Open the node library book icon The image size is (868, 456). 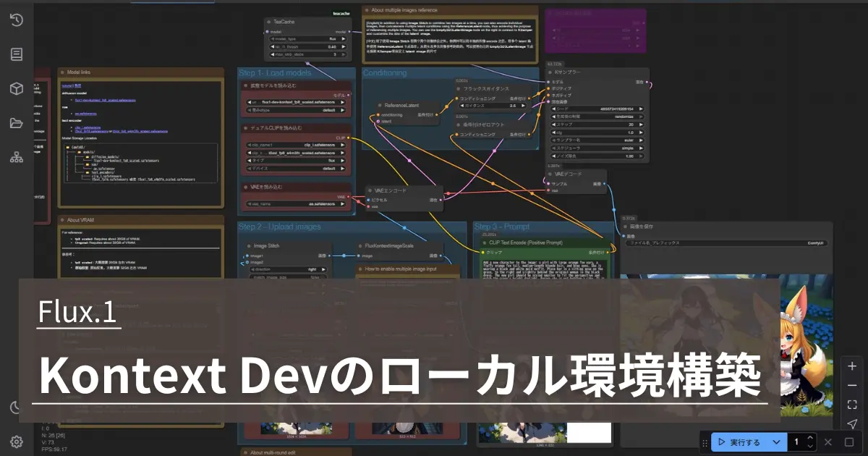click(16, 54)
